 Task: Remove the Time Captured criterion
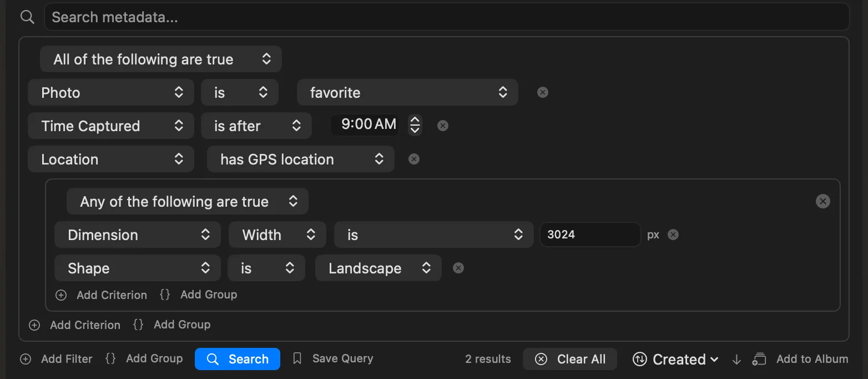click(443, 126)
